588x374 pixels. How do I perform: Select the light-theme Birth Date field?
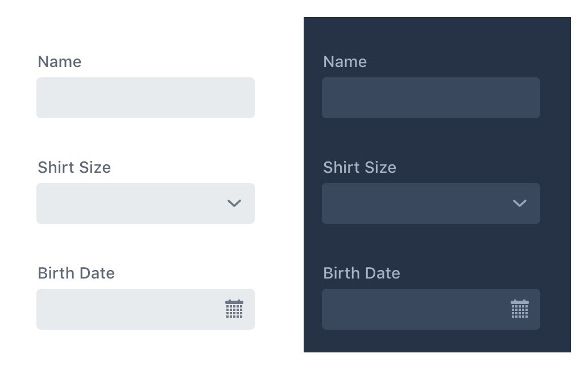[x=146, y=309]
